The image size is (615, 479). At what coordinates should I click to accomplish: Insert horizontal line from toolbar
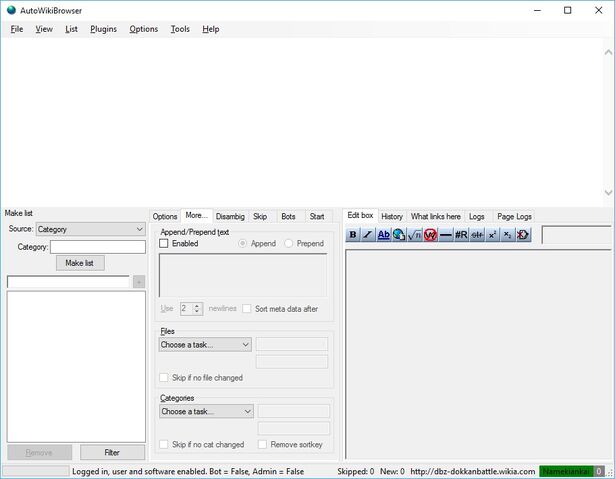coord(446,235)
